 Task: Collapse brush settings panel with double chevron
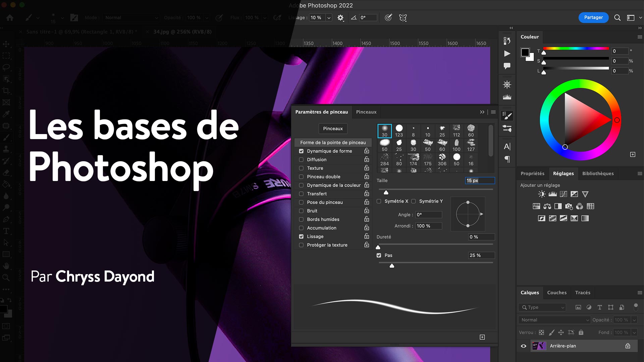coord(482,112)
